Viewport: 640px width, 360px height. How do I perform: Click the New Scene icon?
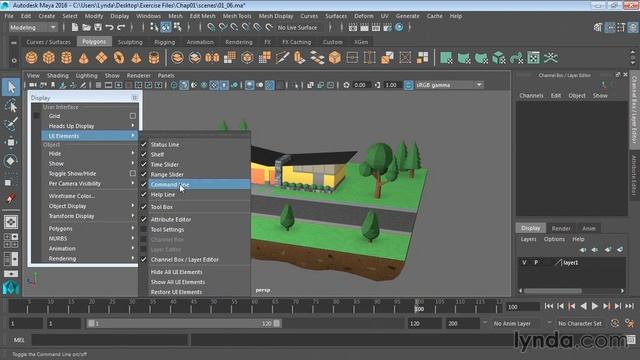[x=75, y=27]
